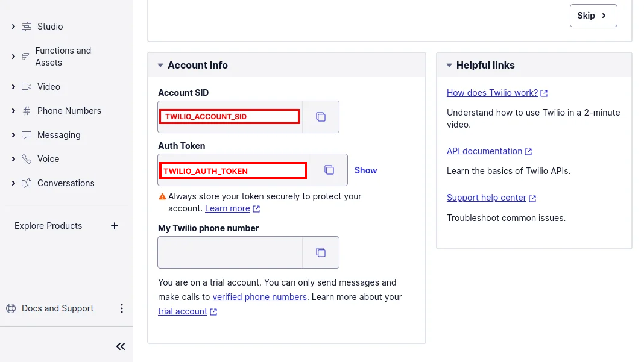Open Messaging in the sidebar
Viewport: 644px width, 362px height.
(58, 135)
